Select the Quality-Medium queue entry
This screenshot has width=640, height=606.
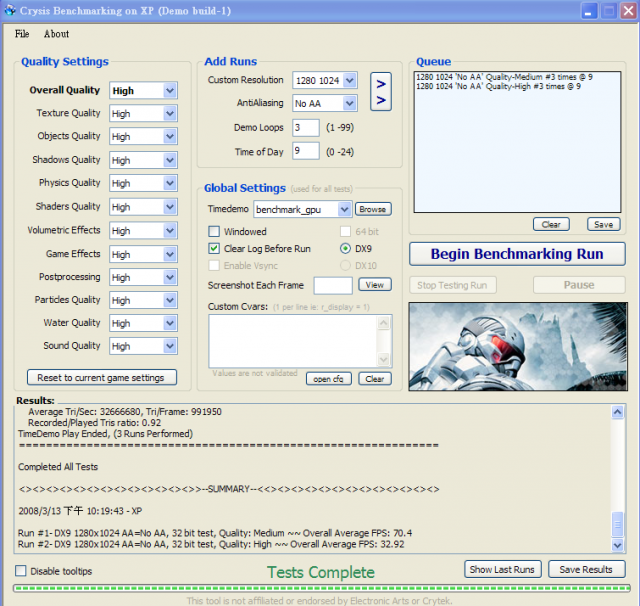tap(504, 77)
